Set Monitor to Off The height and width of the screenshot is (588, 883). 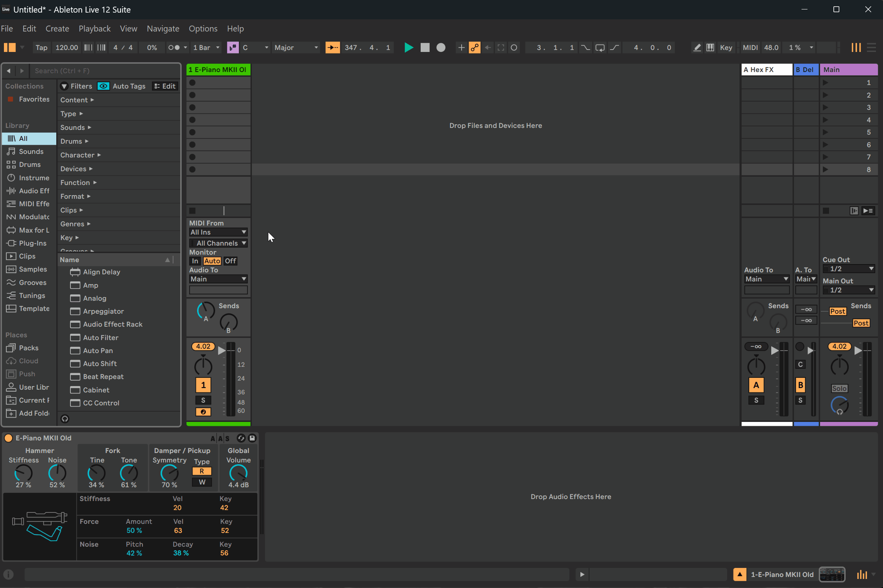[231, 261]
